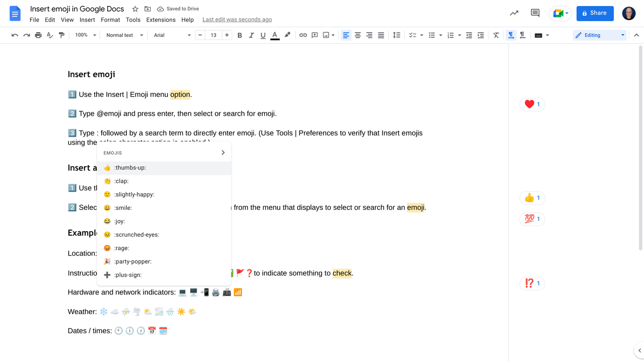Enable underline formatting
The image size is (644, 362).
tap(263, 35)
